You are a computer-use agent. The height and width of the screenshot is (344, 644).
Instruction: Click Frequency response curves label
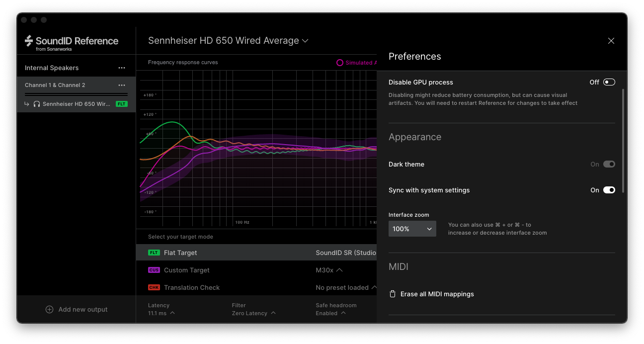pos(183,63)
